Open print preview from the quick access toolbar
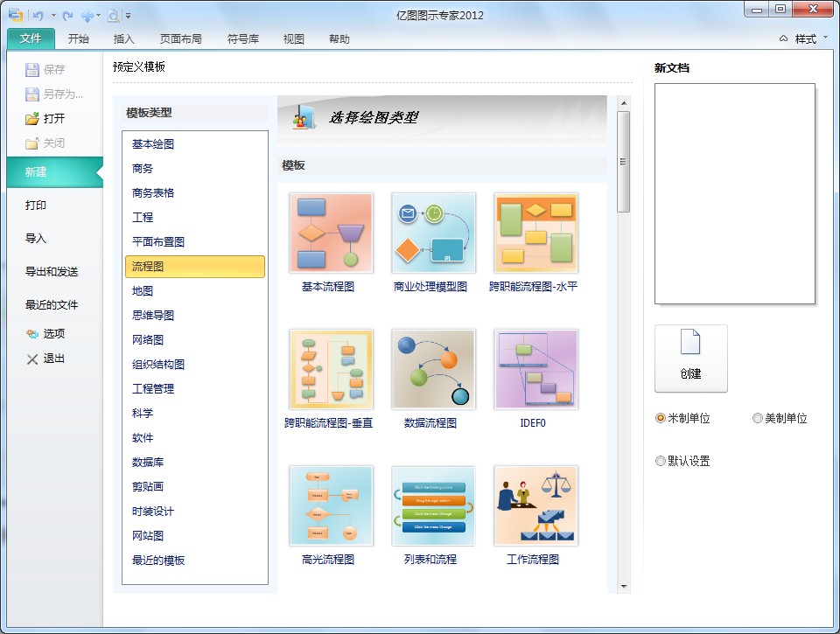Screen dimensions: 840x634 112,15
